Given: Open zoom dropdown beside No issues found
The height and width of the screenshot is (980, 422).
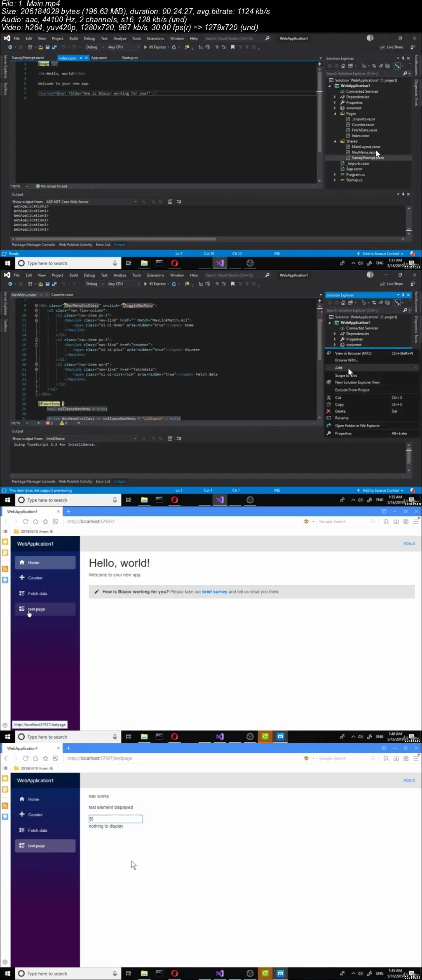Looking at the screenshot, I should pyautogui.click(x=27, y=187).
